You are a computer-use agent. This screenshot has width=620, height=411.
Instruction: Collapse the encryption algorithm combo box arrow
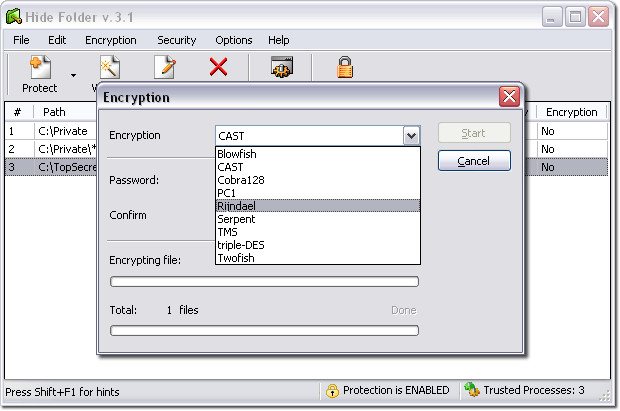(411, 136)
